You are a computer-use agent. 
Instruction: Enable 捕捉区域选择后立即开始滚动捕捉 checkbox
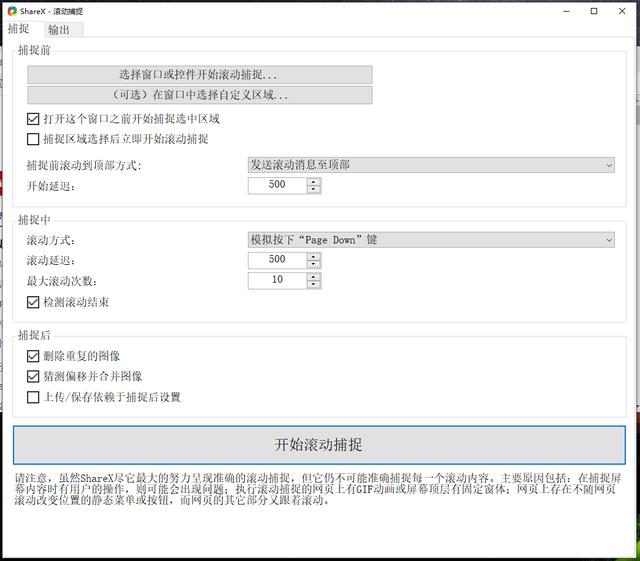[x=33, y=139]
